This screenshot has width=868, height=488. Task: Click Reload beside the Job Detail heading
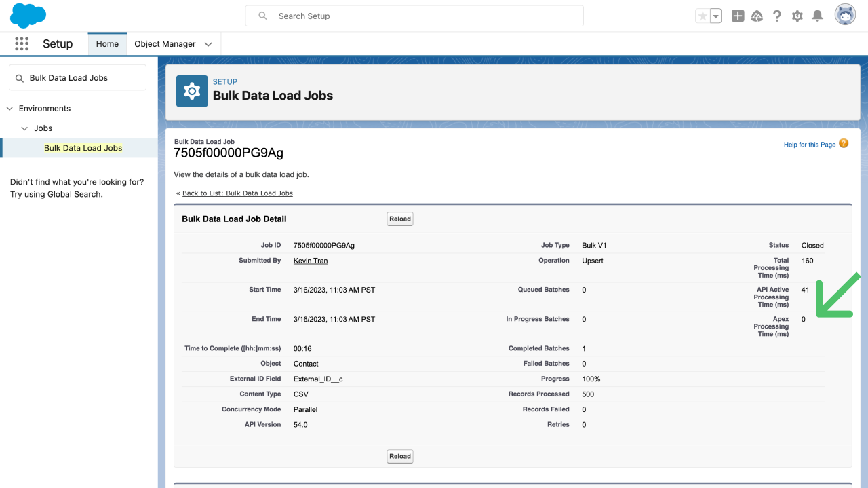400,219
